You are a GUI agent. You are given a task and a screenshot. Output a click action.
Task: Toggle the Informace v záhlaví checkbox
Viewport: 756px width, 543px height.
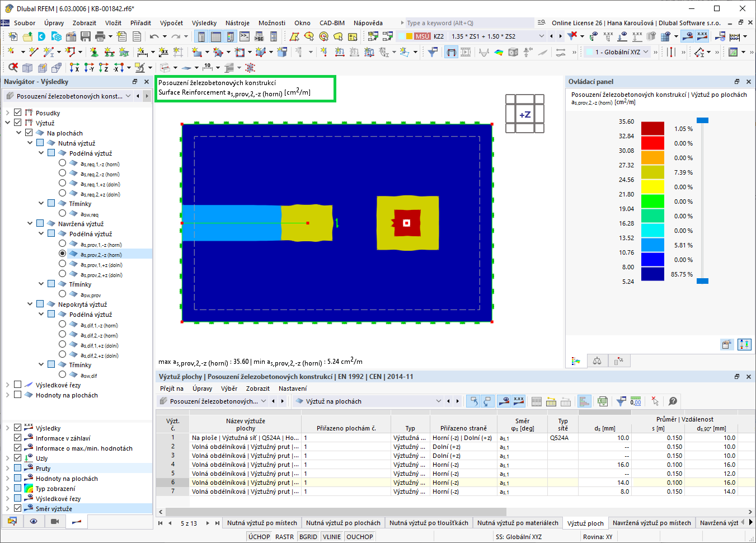pyautogui.click(x=18, y=438)
